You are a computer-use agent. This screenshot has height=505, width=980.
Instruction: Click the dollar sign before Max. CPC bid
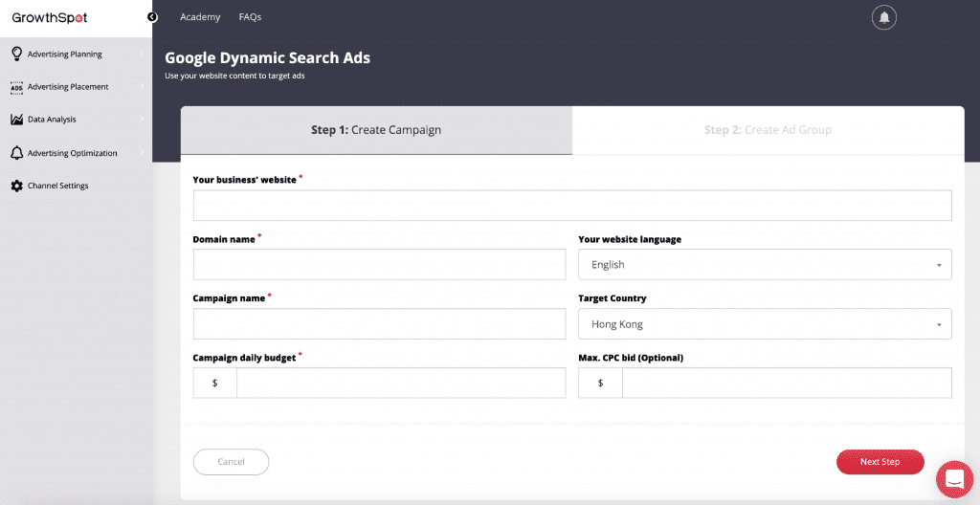601,383
